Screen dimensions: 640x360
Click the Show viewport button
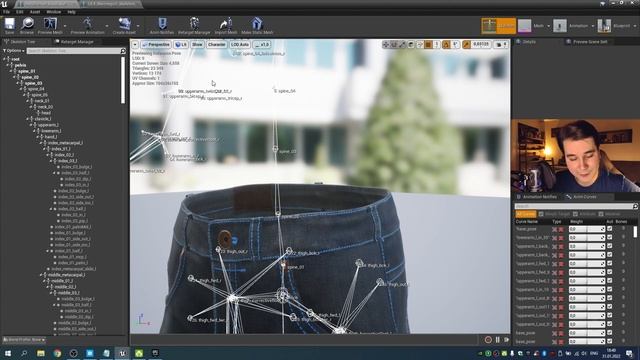[x=197, y=44]
